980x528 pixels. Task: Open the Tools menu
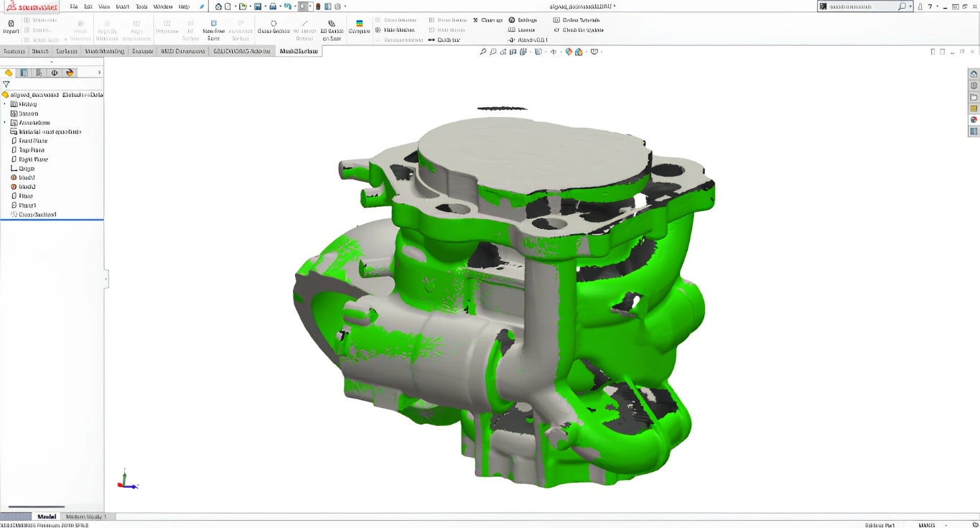[141, 6]
